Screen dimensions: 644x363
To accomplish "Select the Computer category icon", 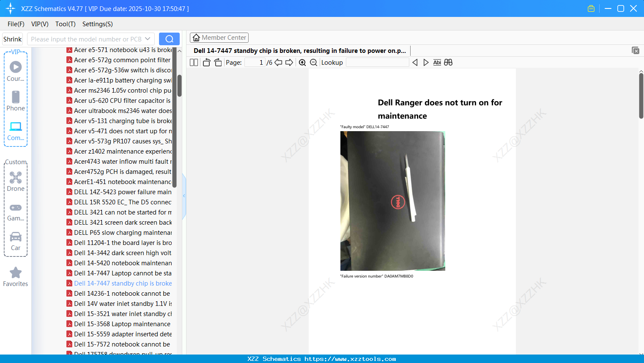I will click(x=16, y=131).
